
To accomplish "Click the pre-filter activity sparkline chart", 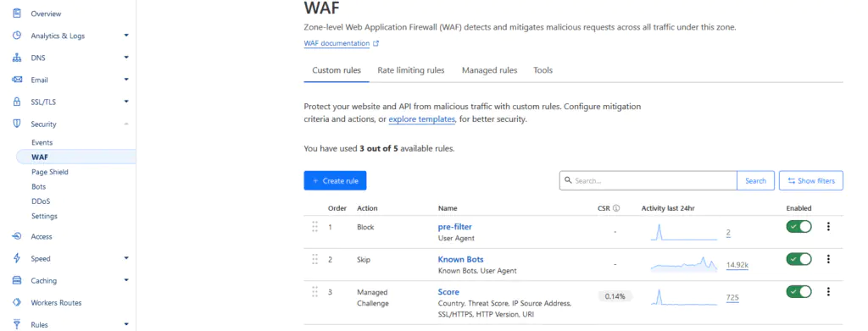I will click(x=684, y=232).
